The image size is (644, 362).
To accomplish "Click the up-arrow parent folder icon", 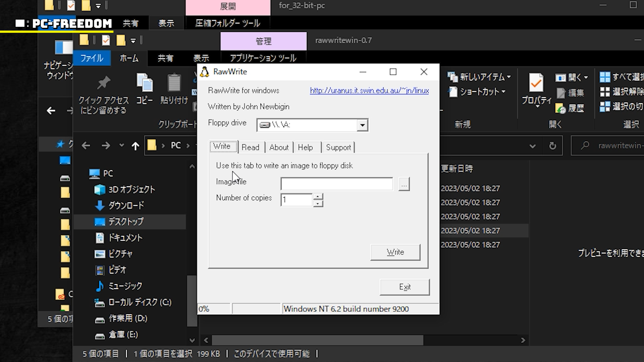I will click(135, 146).
